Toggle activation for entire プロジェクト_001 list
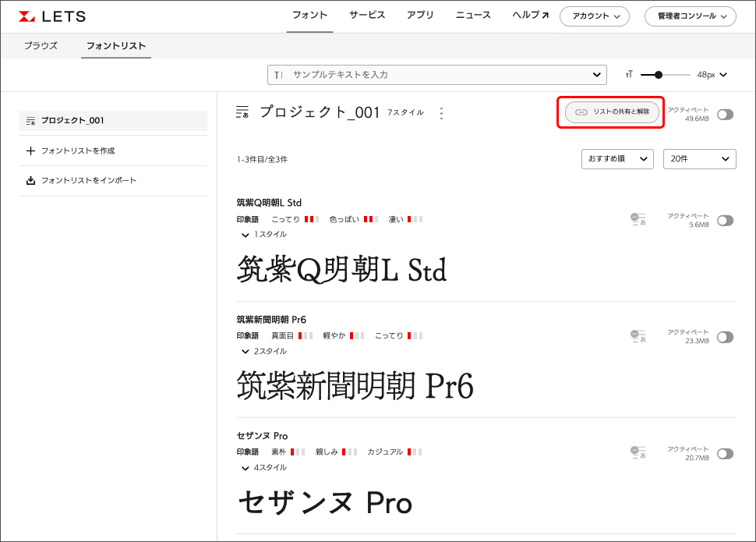 [725, 115]
